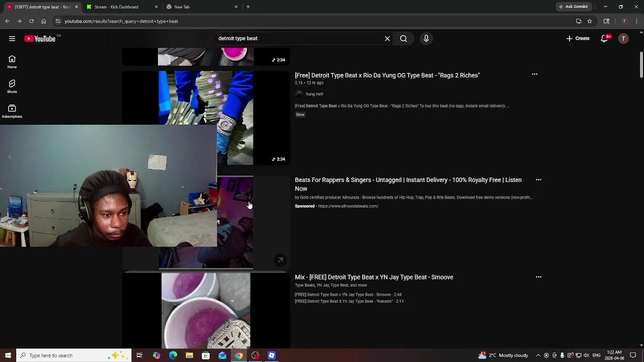View site information icon in address bar
Image resolution: width=644 pixels, height=362 pixels.
coord(58,21)
